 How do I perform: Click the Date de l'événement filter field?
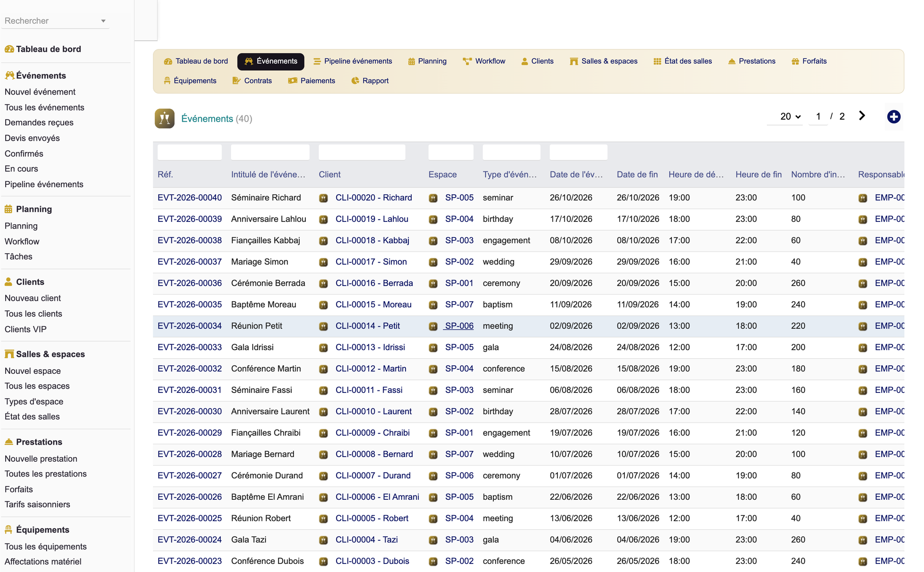tap(578, 152)
